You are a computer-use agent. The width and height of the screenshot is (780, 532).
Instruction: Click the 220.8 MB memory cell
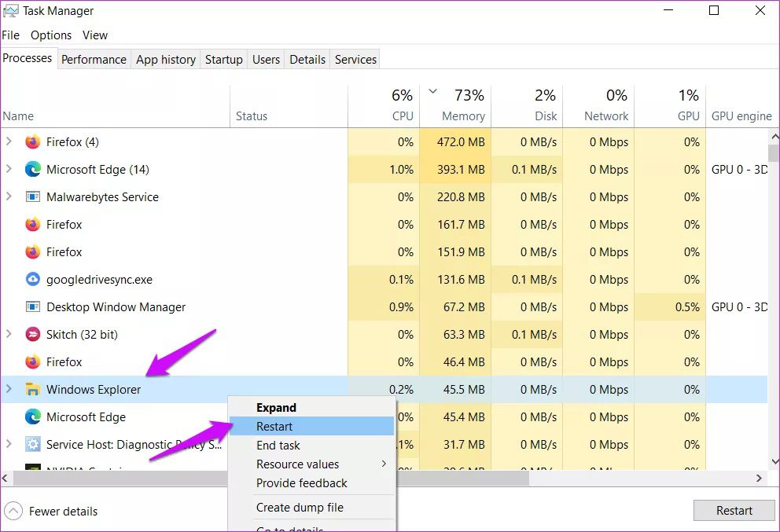[455, 197]
